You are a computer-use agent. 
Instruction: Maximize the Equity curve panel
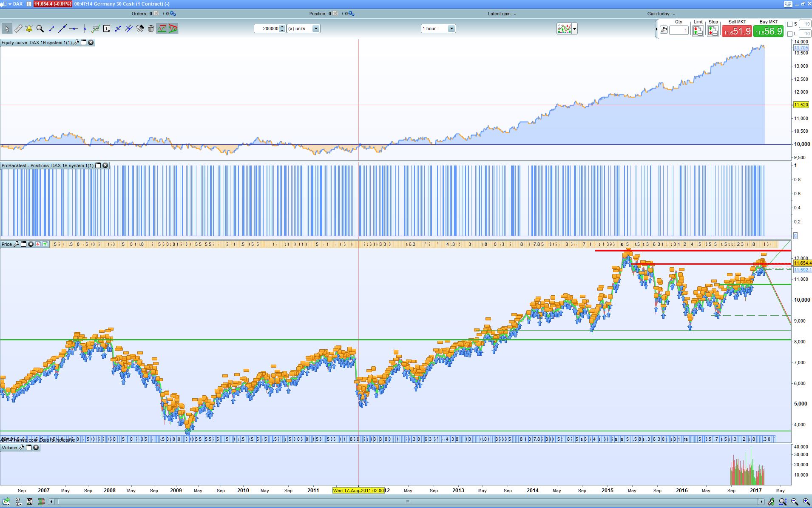click(x=84, y=43)
